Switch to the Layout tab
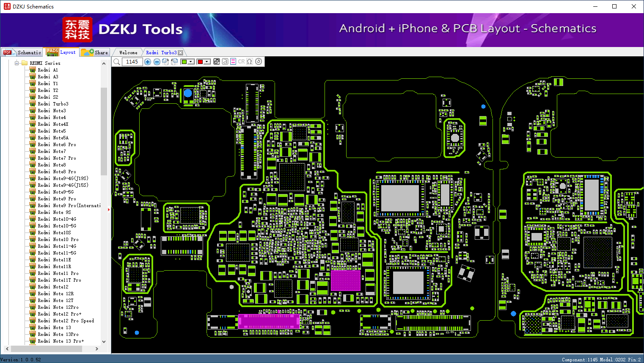Viewport: 644px width, 363px height. pos(61,52)
